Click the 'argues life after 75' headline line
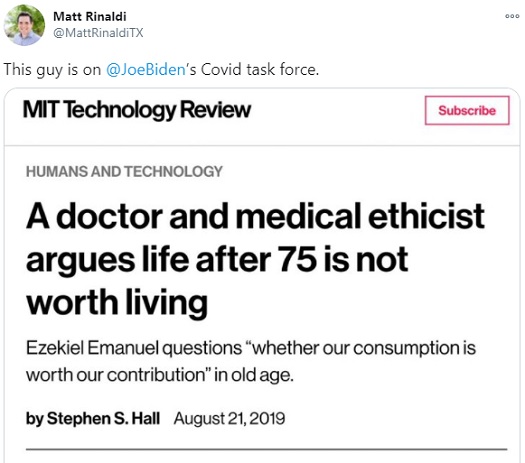 click(217, 260)
